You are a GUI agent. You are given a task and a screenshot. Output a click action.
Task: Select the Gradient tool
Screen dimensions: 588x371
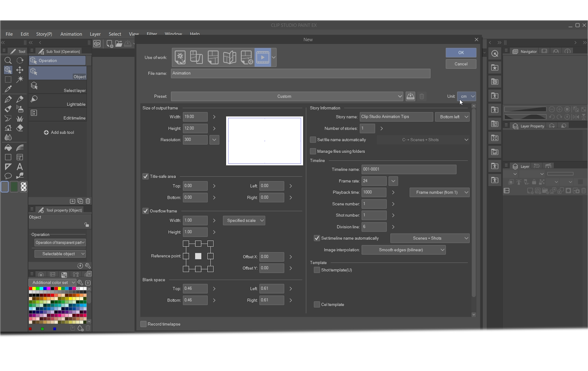(20, 148)
